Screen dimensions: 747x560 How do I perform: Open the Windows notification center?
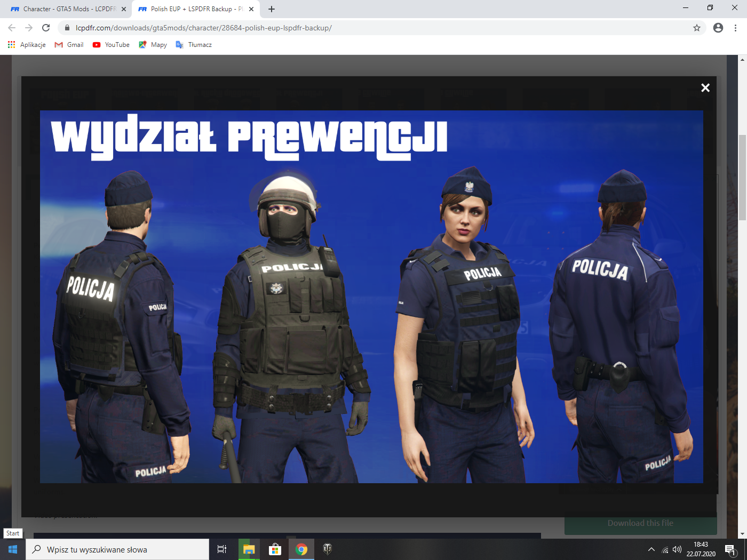point(730,549)
